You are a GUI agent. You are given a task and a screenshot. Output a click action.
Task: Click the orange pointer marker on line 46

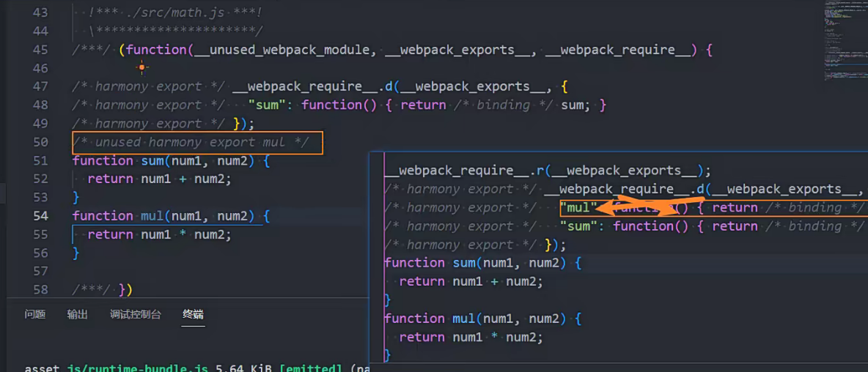click(x=141, y=68)
